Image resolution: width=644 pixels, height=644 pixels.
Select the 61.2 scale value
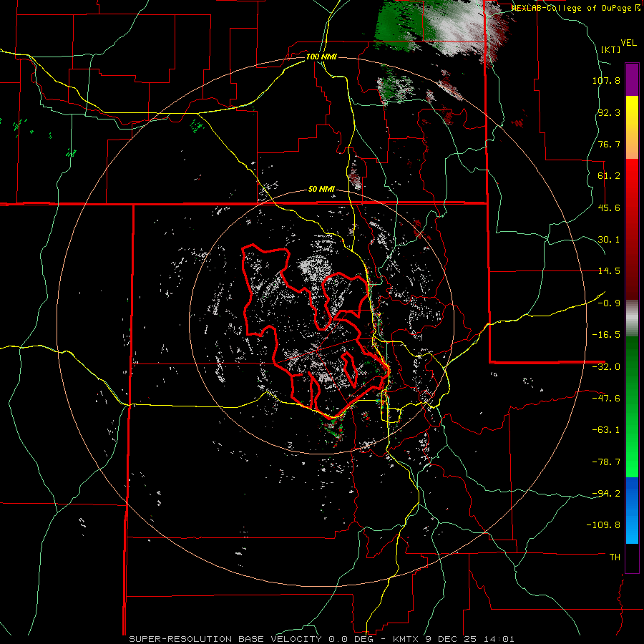(609, 176)
